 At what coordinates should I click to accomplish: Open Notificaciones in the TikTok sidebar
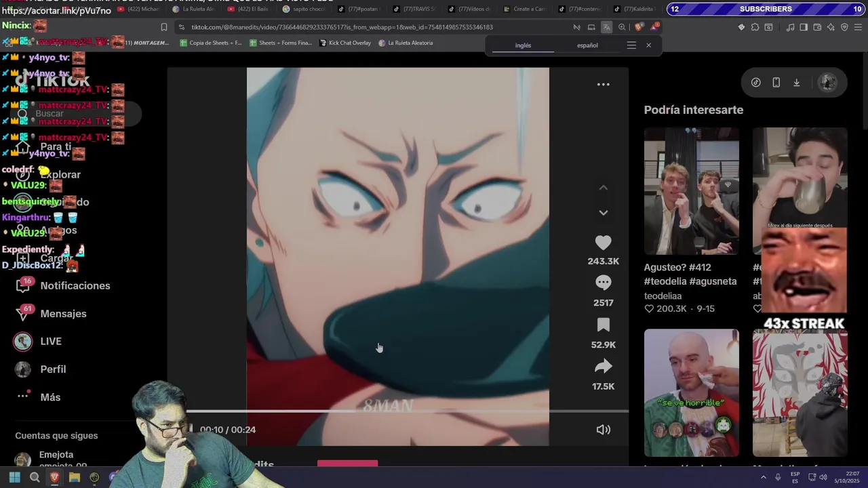(x=63, y=286)
